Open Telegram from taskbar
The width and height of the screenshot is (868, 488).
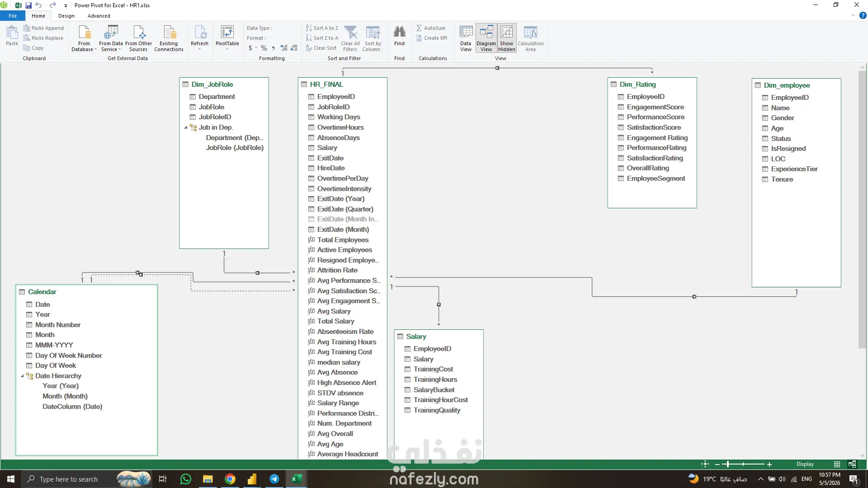coord(274,479)
